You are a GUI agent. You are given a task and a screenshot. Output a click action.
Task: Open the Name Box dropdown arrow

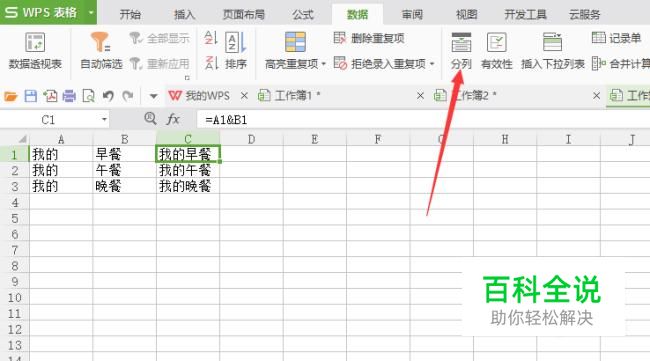104,120
